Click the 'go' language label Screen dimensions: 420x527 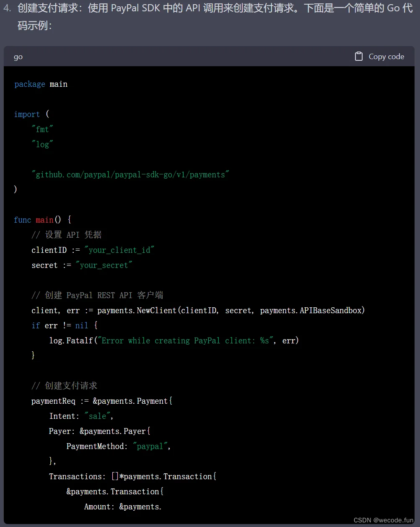(18, 57)
